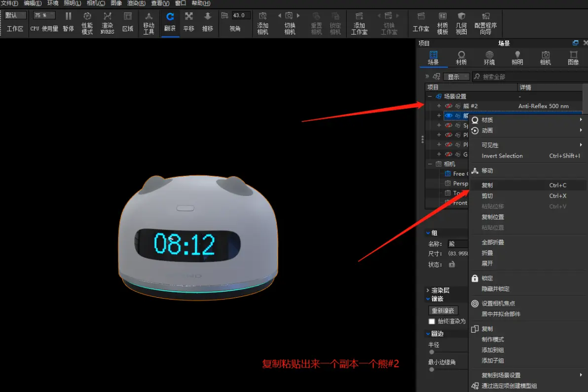Viewport: 588px width, 392px height.
Task: Select the 推移 dolly camera tool
Action: pyautogui.click(x=207, y=16)
